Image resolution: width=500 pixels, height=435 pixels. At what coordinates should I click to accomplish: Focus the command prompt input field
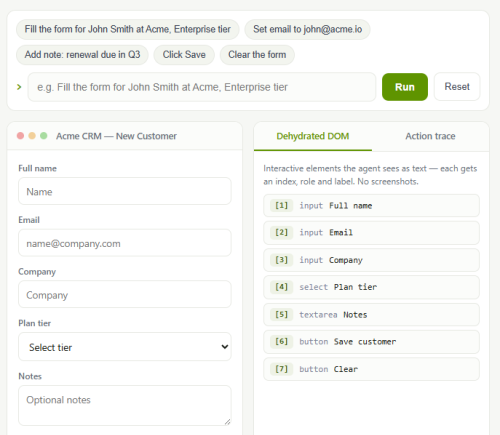[x=202, y=87]
